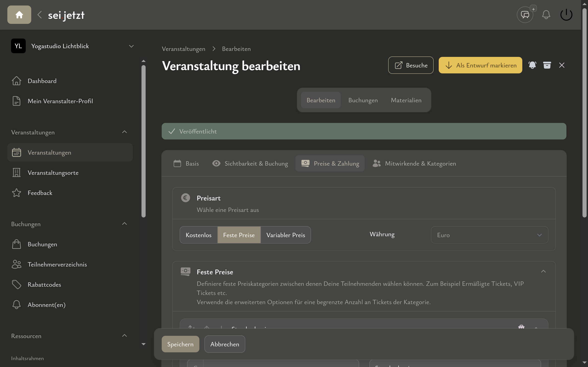Click the Besuche button
The height and width of the screenshot is (367, 588).
(411, 65)
